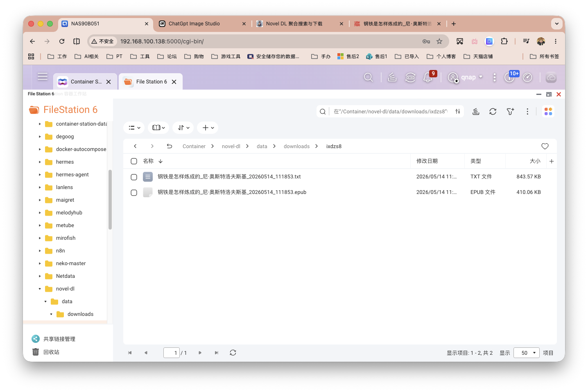The height and width of the screenshot is (392, 588).
Task: Select the 钢铁是怎样炼成的 epub file name
Action: [x=232, y=192]
